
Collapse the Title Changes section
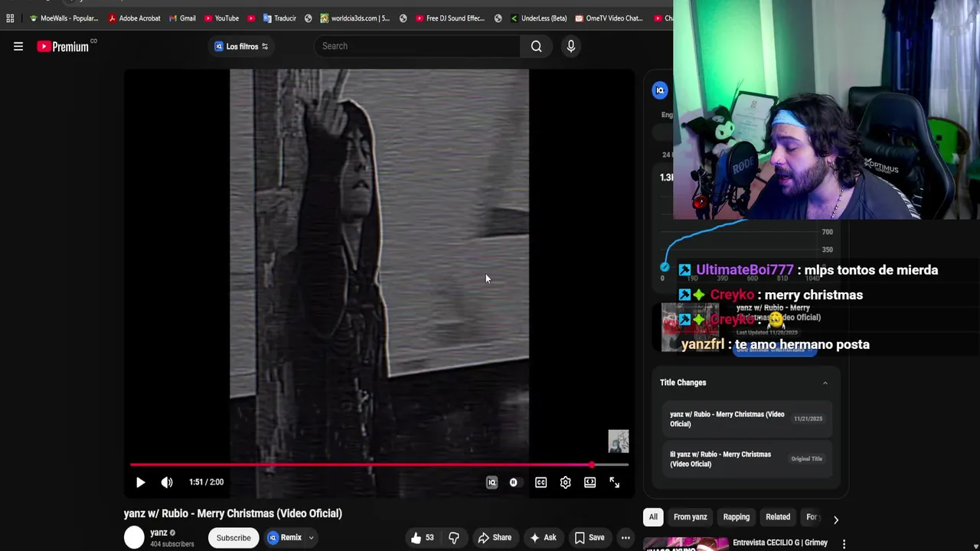pos(825,383)
